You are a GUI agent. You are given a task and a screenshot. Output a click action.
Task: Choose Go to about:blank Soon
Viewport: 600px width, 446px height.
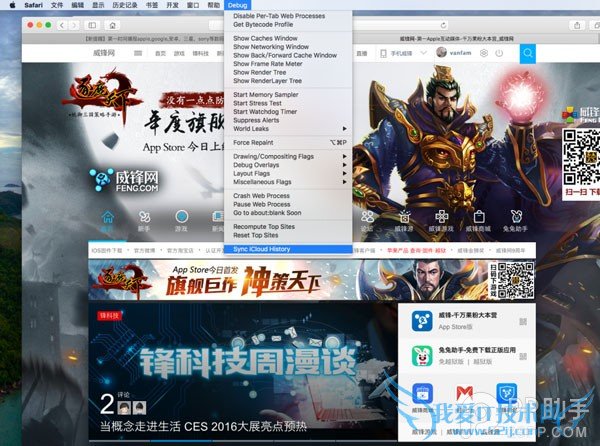(288, 213)
